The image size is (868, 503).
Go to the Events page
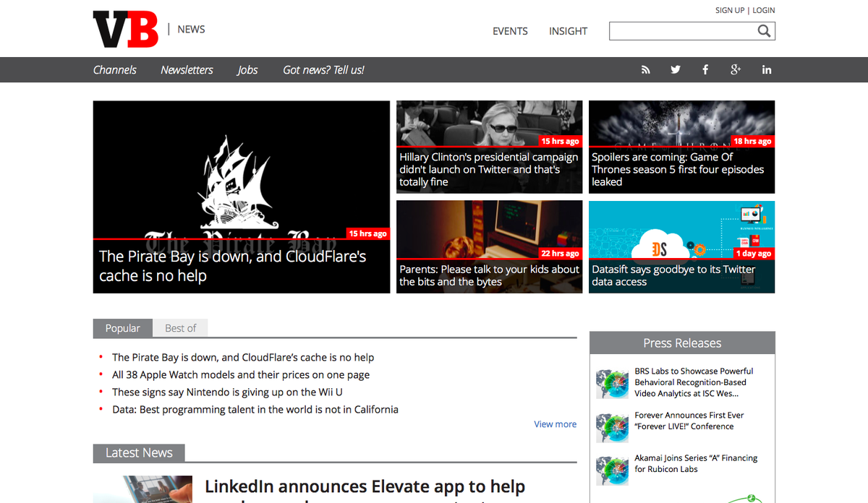510,31
